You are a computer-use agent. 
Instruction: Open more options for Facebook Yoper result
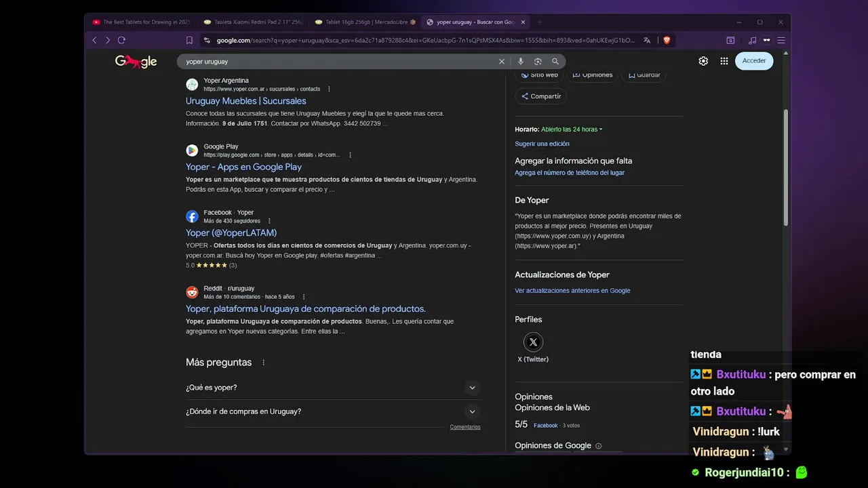click(269, 221)
